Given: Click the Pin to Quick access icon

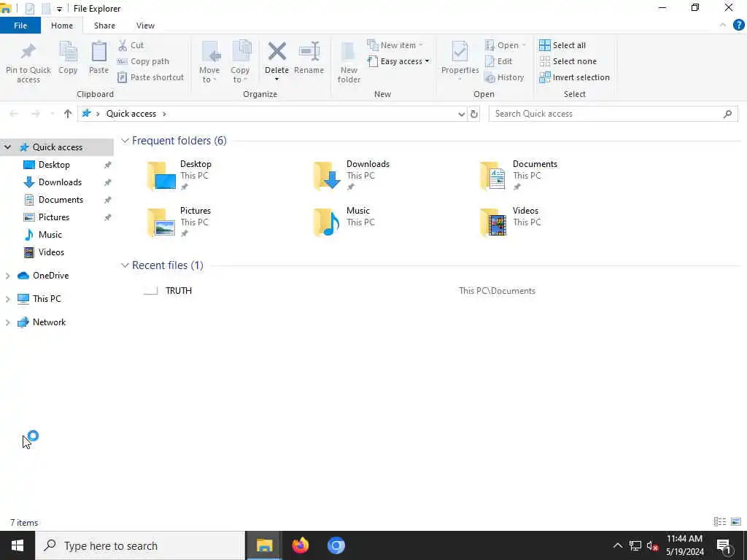Looking at the screenshot, I should (x=28, y=52).
